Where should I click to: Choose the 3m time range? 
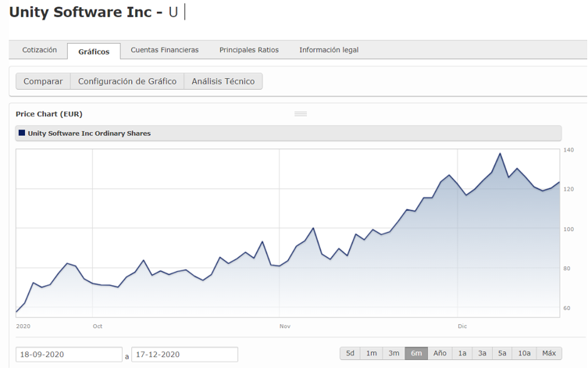(394, 354)
